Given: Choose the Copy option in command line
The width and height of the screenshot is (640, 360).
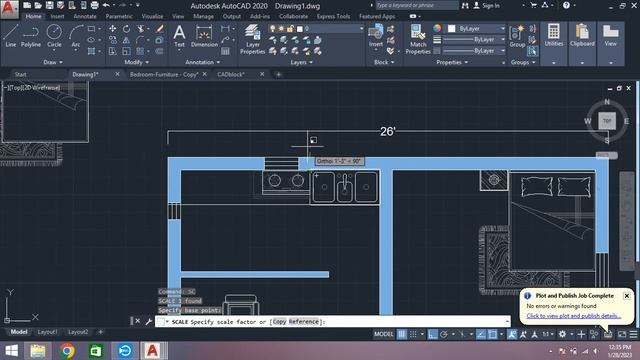Looking at the screenshot, I should 279,322.
